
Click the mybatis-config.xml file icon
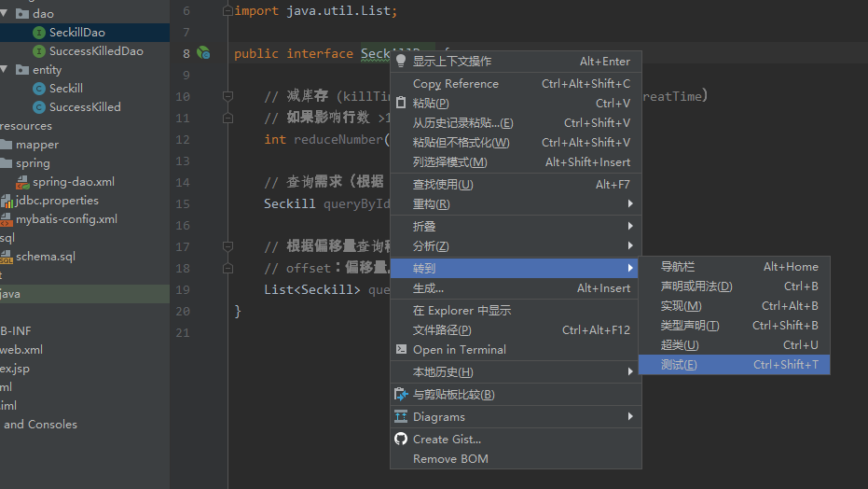(x=7, y=219)
